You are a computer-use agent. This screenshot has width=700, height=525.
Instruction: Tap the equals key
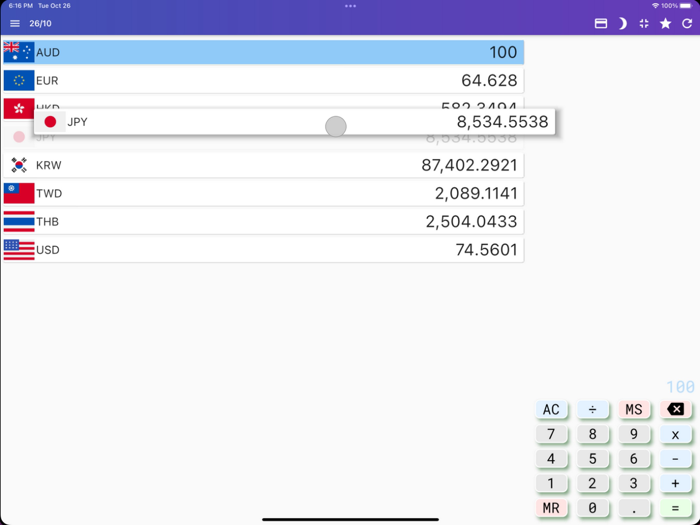(675, 508)
